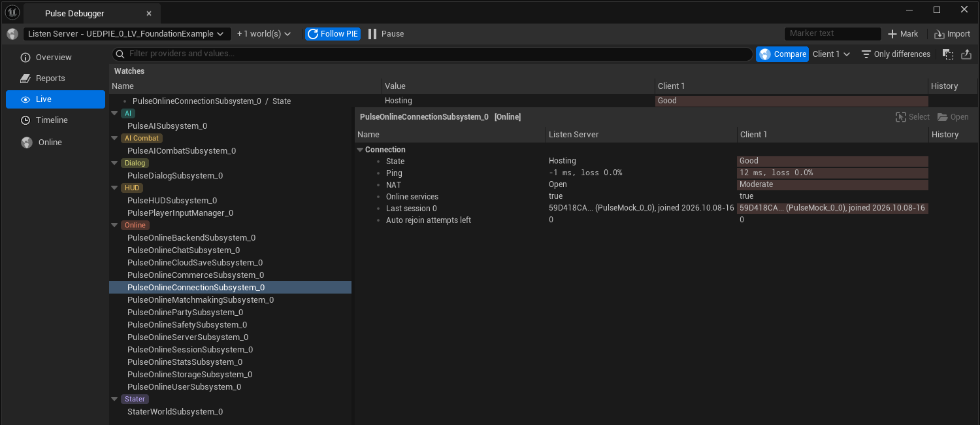Screen dimensions: 980x425
Task: Focus the Marker text input field
Action: tap(833, 33)
